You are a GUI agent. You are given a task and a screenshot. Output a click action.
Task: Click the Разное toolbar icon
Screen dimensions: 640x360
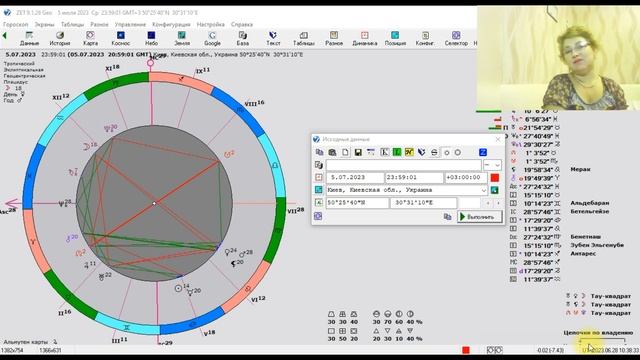tap(334, 38)
